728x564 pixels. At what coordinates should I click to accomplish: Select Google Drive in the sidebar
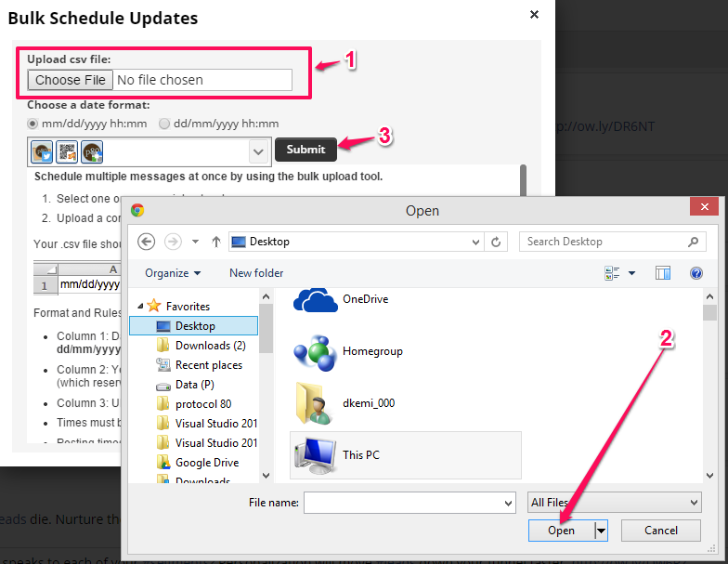click(x=206, y=463)
